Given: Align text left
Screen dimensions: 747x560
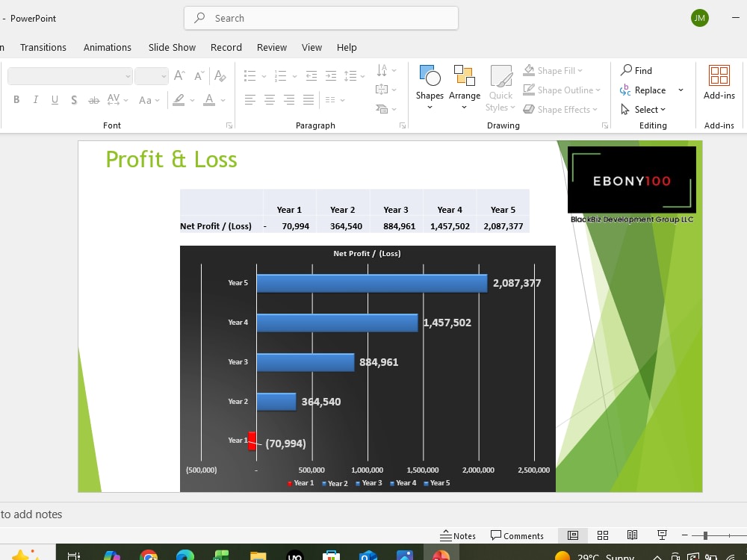Looking at the screenshot, I should click(250, 99).
